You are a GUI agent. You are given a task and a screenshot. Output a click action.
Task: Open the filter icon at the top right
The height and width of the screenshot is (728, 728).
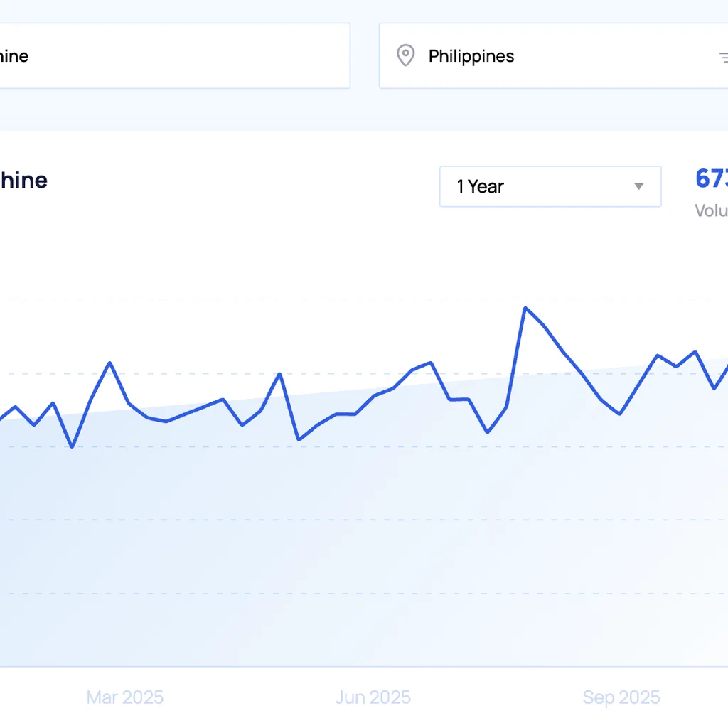click(x=724, y=55)
